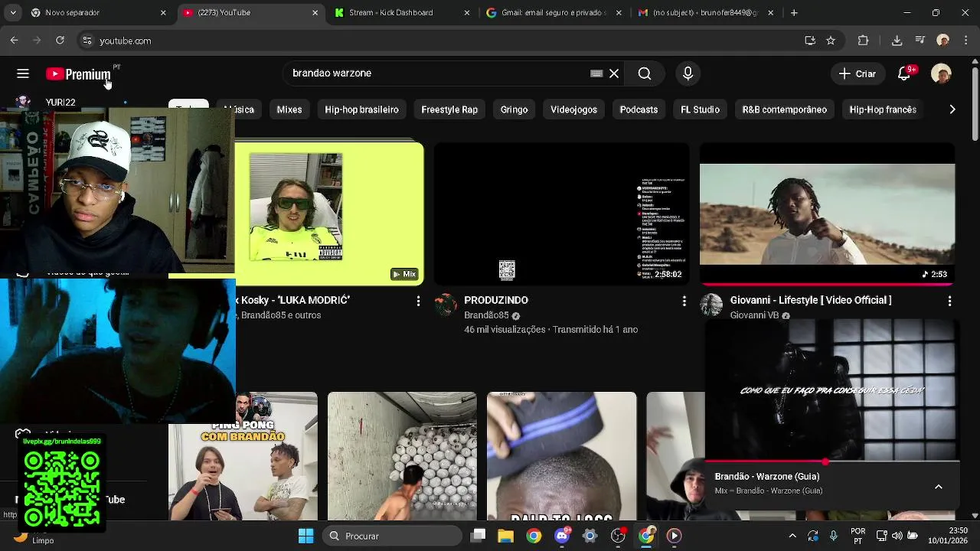Viewport: 980px width, 551px height.
Task: Close the (2273) YouTube tab
Action: click(315, 12)
